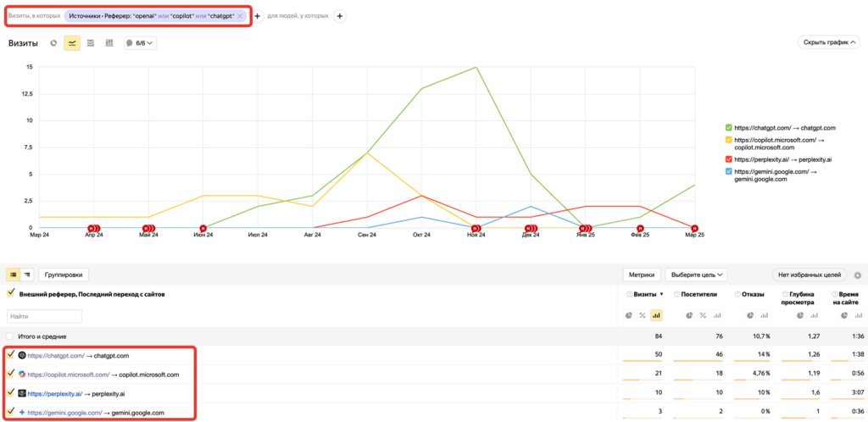This screenshot has width=868, height=422.
Task: Show percentages for Посетители column
Action: 704,315
